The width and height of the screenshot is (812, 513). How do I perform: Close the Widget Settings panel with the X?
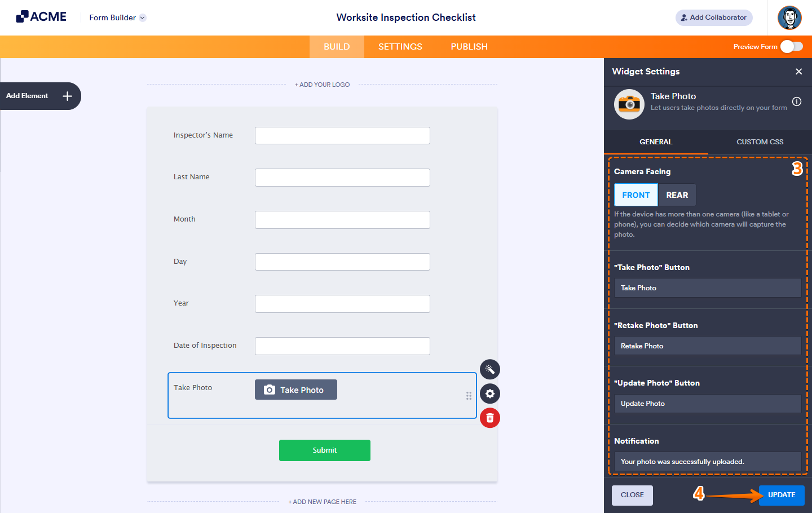[x=798, y=72]
